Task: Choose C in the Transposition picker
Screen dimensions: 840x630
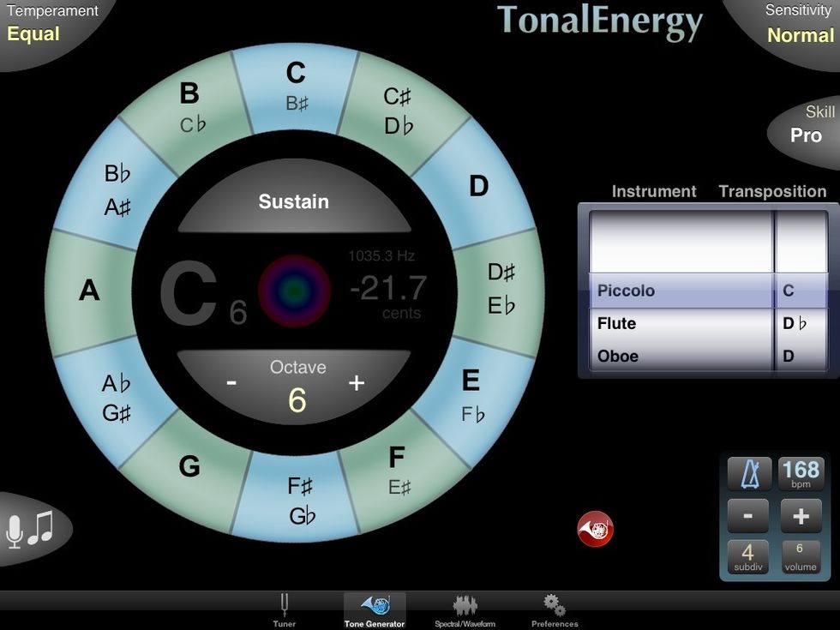Action: click(802, 291)
